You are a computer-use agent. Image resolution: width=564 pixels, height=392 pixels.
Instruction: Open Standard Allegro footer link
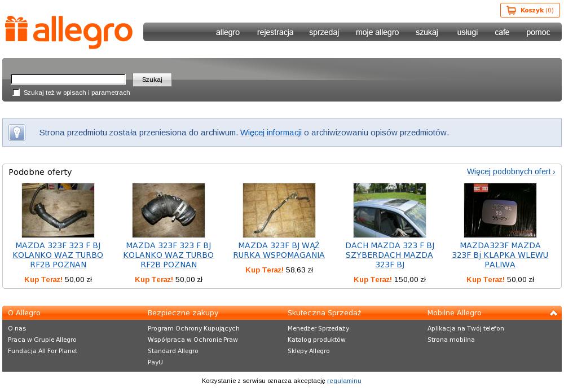point(173,351)
